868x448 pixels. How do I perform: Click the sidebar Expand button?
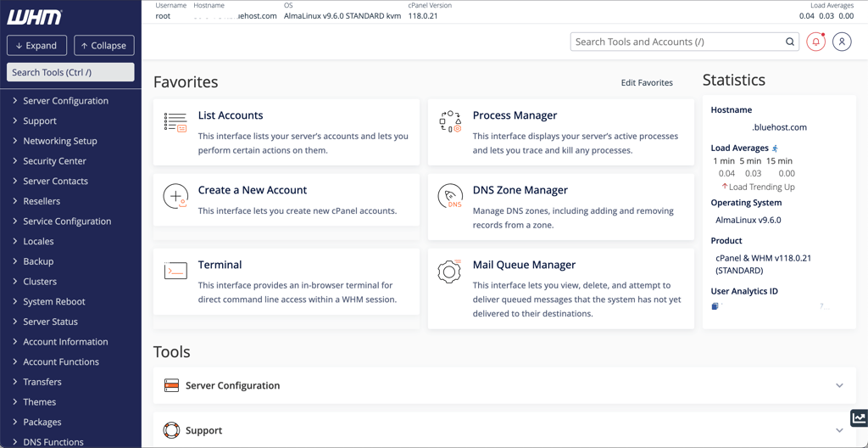tap(36, 46)
